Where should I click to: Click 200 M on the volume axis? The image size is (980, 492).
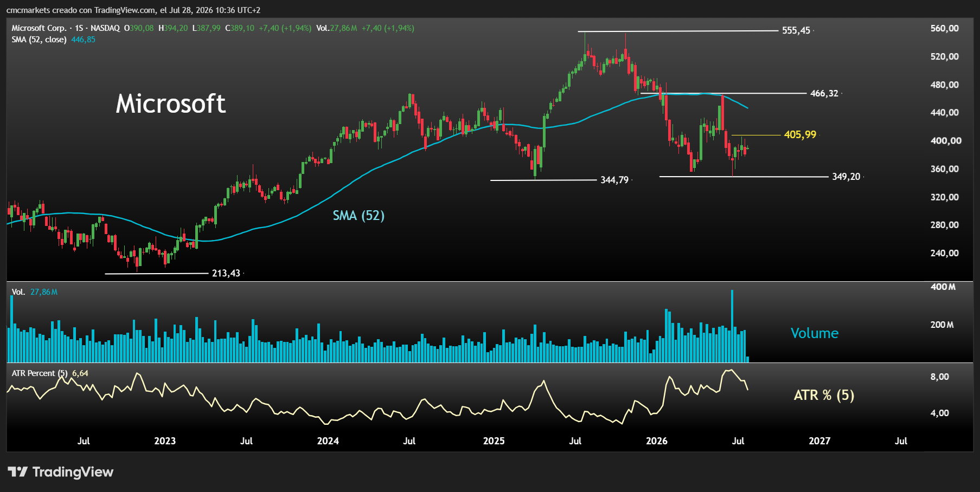click(x=942, y=325)
